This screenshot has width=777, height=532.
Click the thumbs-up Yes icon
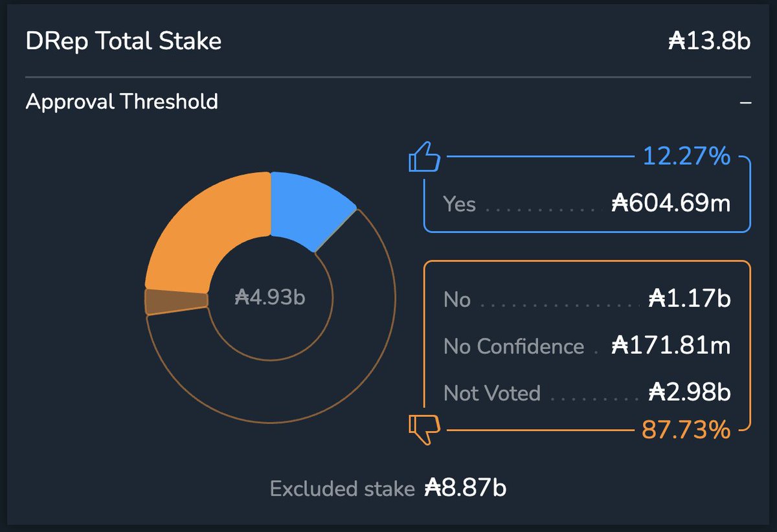[x=424, y=157]
